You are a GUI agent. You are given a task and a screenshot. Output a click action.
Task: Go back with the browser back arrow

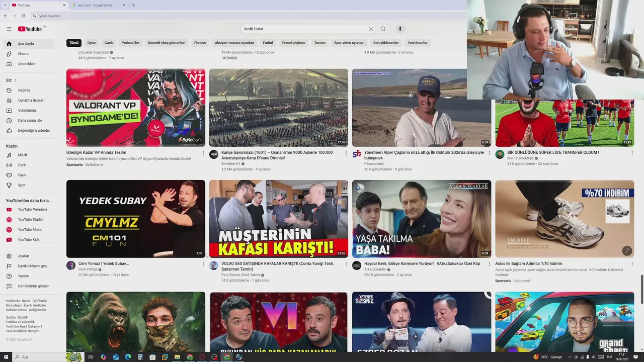click(x=6, y=16)
